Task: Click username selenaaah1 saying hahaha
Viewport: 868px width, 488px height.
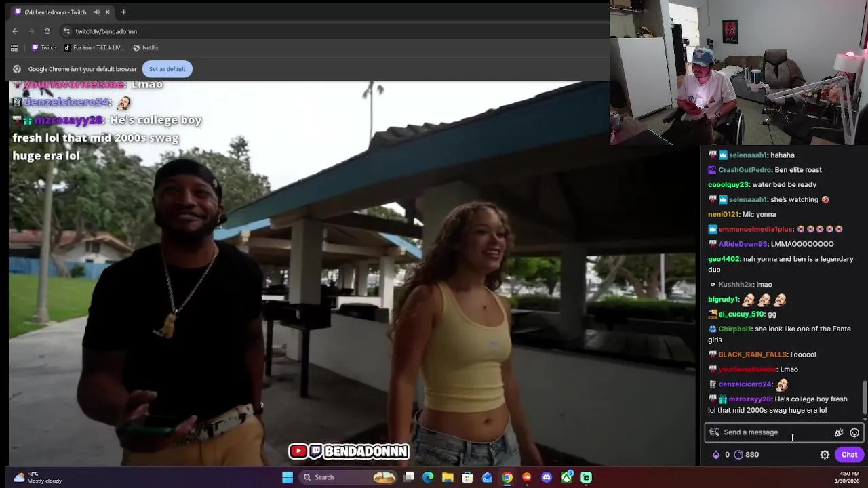Action: tap(748, 155)
